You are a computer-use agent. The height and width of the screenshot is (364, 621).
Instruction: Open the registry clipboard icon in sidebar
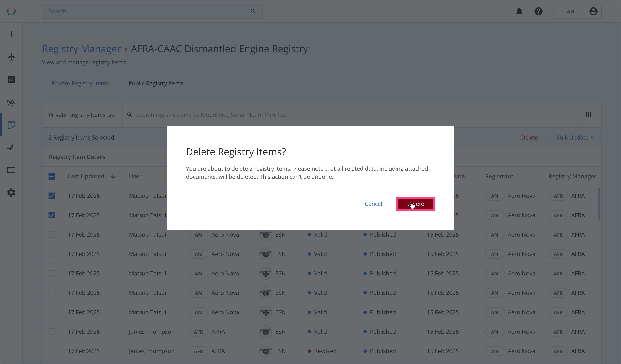point(11,124)
